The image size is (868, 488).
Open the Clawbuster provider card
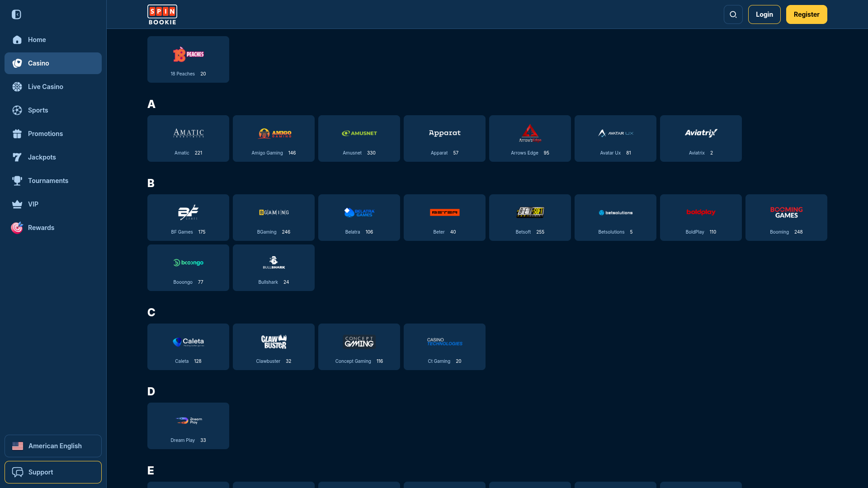274,347
